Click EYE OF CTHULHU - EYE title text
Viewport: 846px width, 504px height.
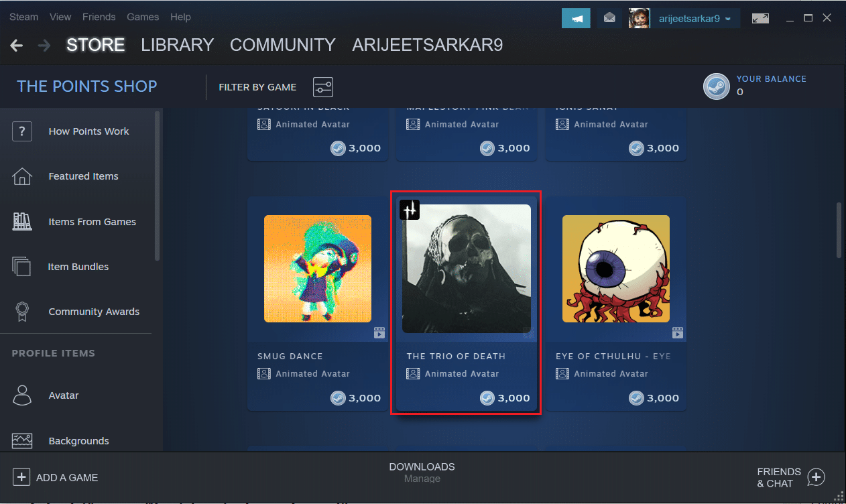point(613,357)
